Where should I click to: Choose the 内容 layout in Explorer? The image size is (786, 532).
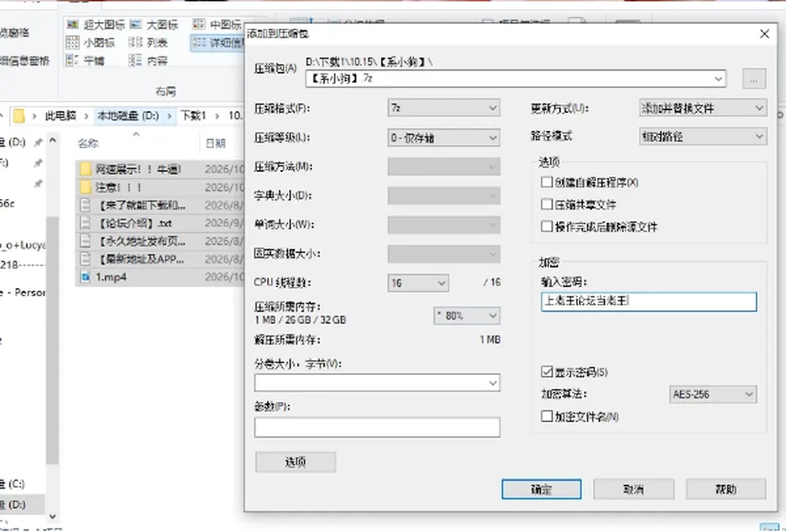148,61
